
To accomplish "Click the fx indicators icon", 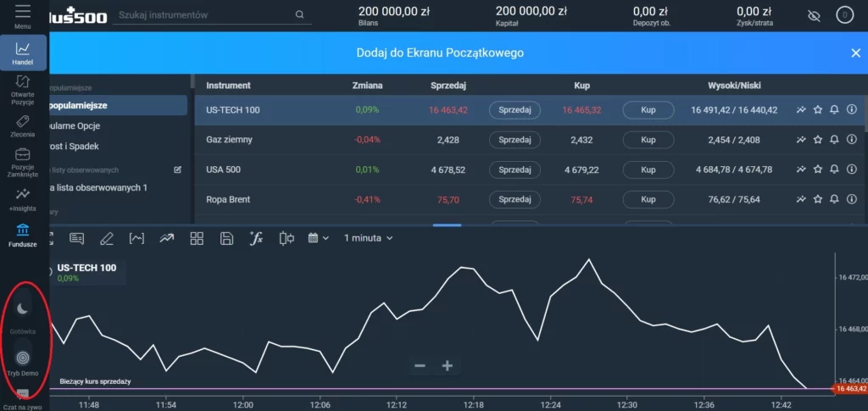I will (257, 238).
